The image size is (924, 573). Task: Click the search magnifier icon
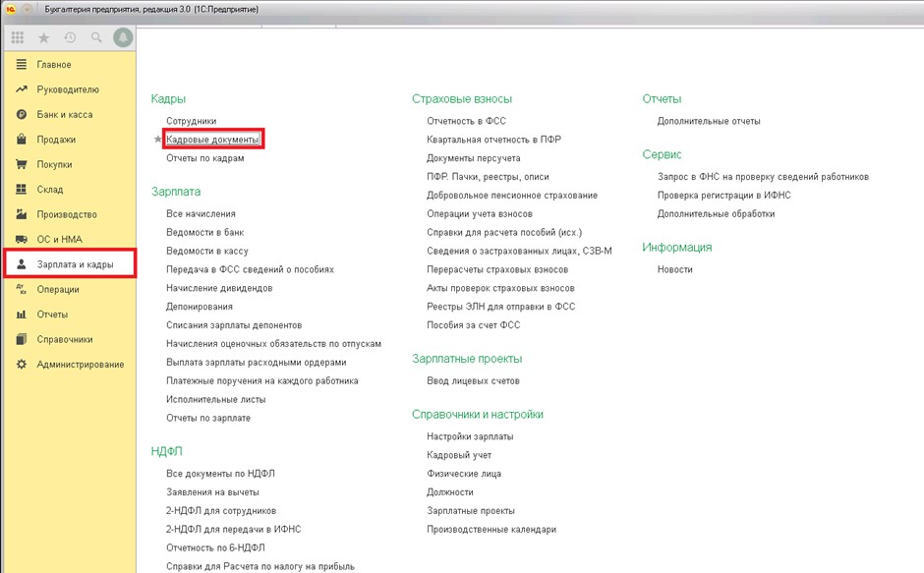pos(96,37)
